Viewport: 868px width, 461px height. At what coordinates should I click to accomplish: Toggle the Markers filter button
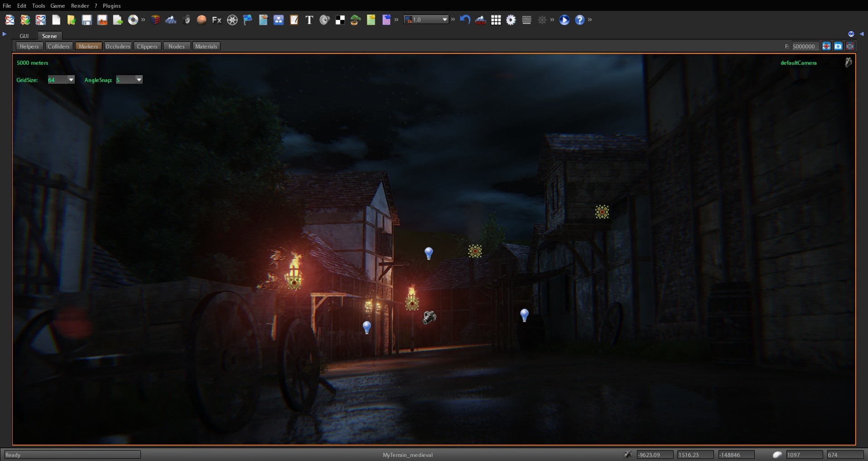tap(88, 46)
